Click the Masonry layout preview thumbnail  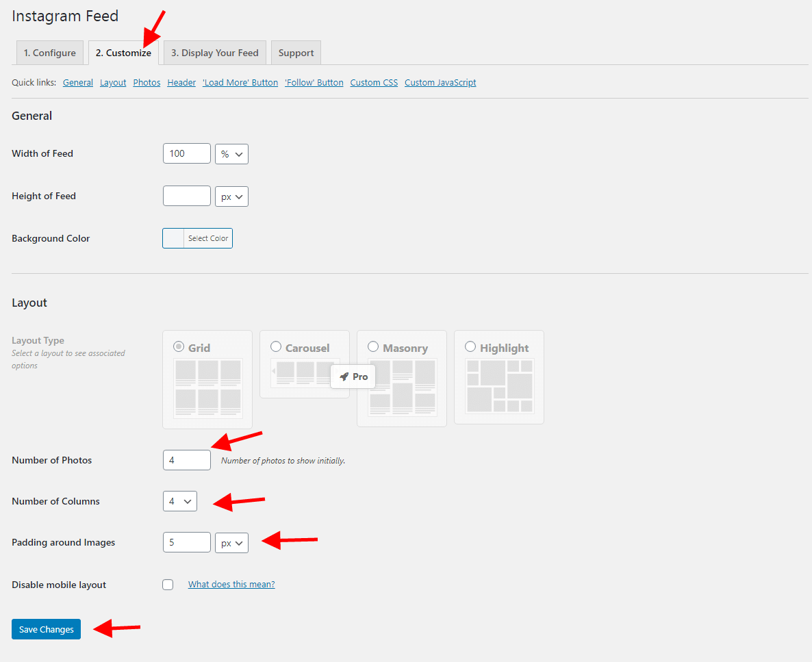[403, 387]
